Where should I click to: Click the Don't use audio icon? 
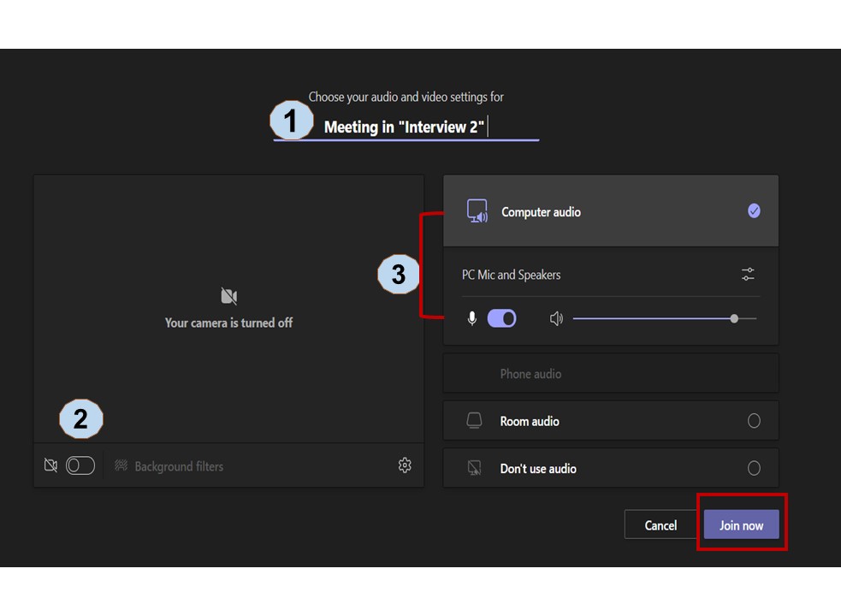pyautogui.click(x=474, y=468)
